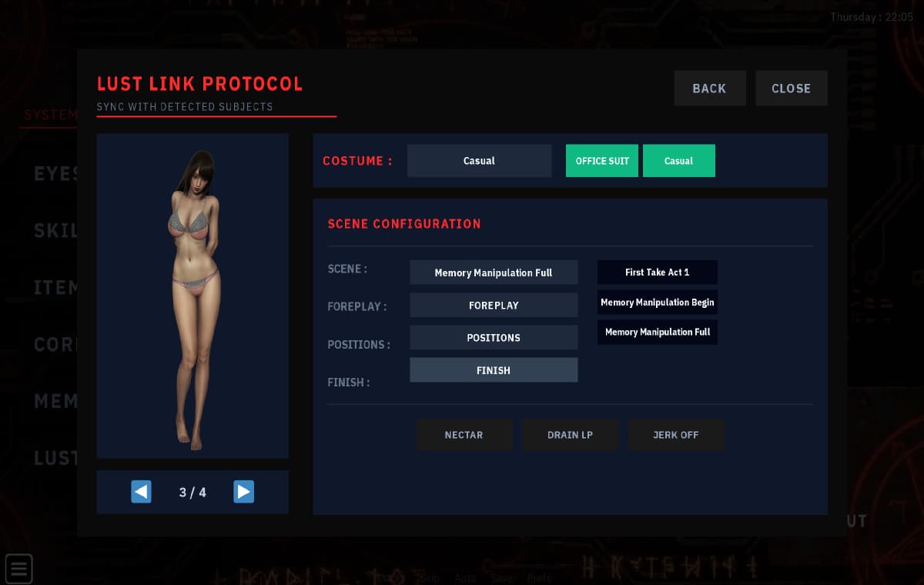The height and width of the screenshot is (585, 924).
Task: Open the FINISH selector
Action: (494, 369)
